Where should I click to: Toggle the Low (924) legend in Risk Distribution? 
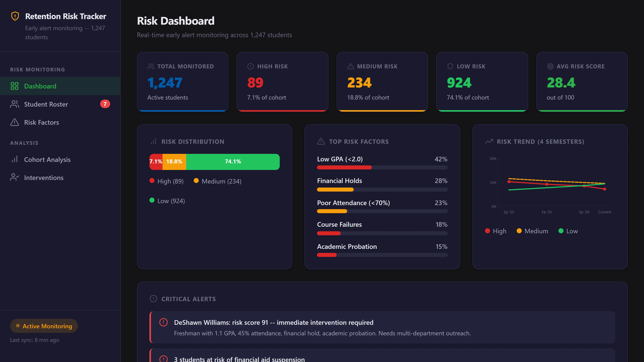coord(167,201)
